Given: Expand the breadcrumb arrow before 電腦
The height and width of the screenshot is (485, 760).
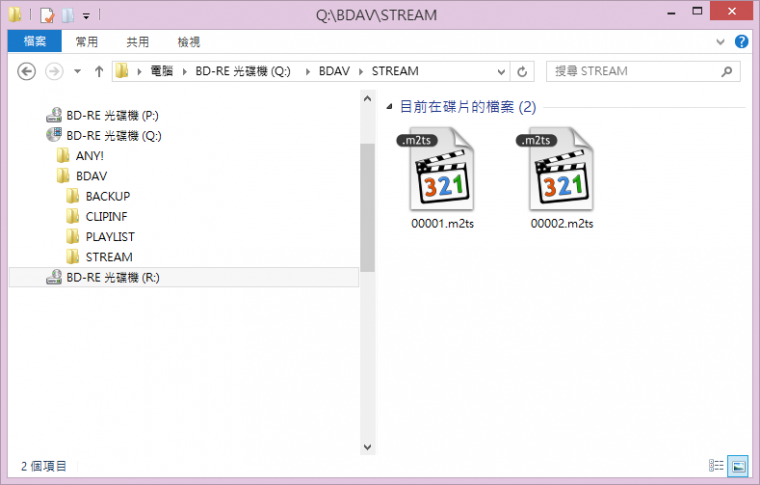Looking at the screenshot, I should click(139, 72).
